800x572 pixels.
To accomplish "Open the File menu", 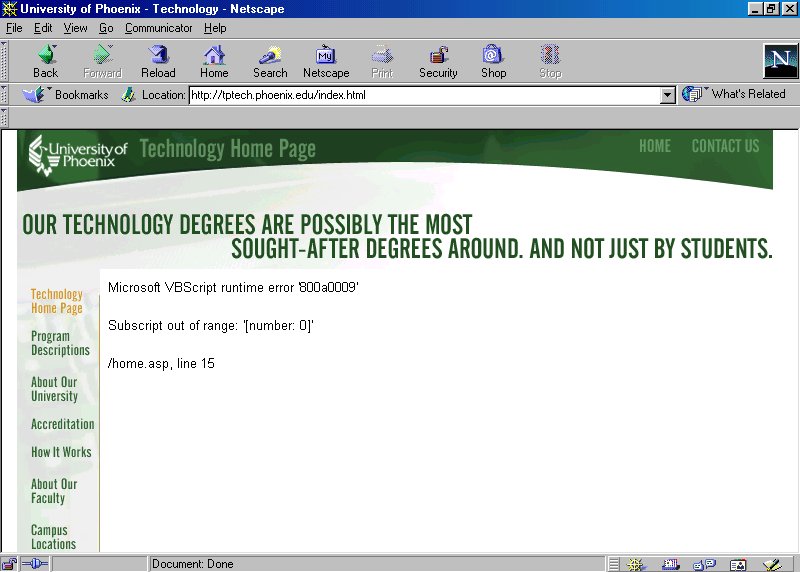I will [x=14, y=28].
